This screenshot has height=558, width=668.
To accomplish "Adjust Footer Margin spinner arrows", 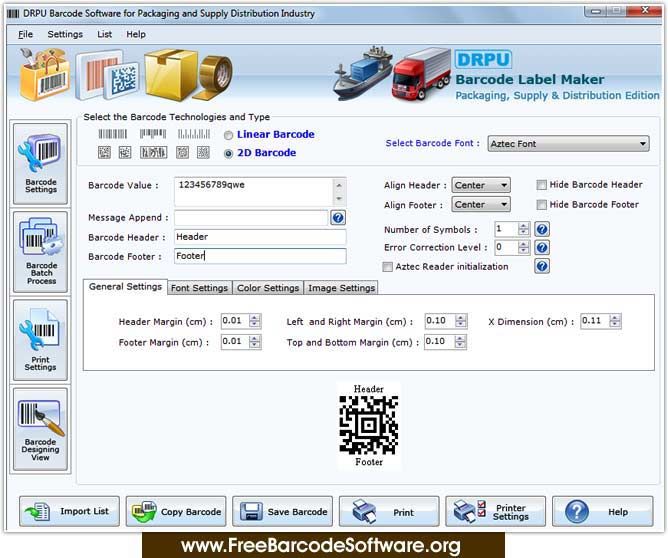I will click(x=255, y=342).
